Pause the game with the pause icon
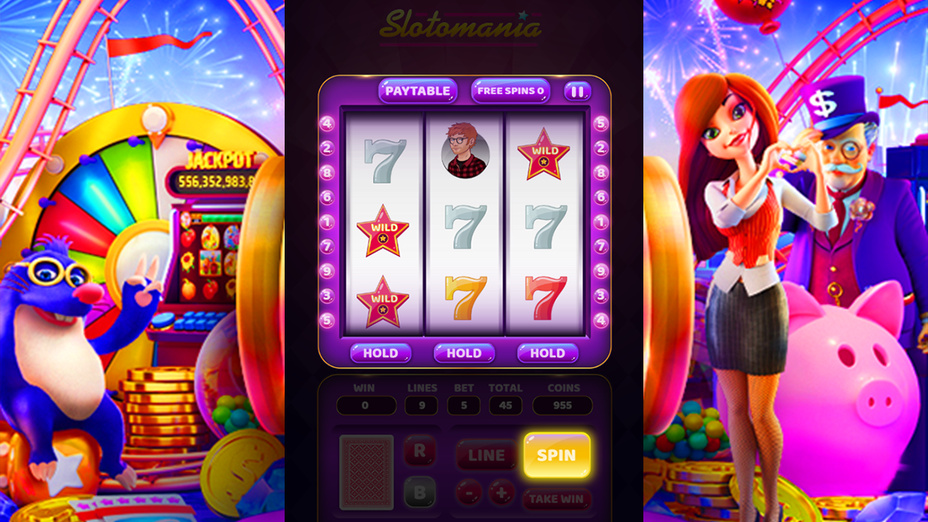The height and width of the screenshot is (522, 928). click(577, 91)
